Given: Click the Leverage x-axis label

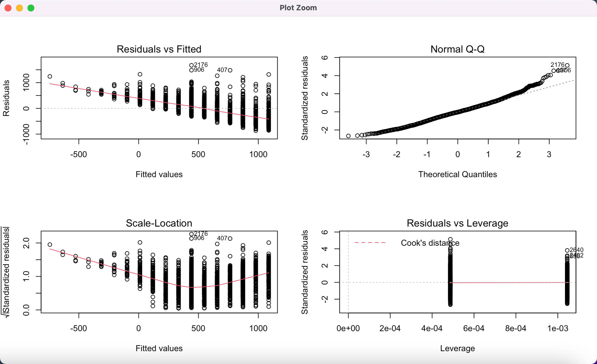Looking at the screenshot, I should [457, 348].
